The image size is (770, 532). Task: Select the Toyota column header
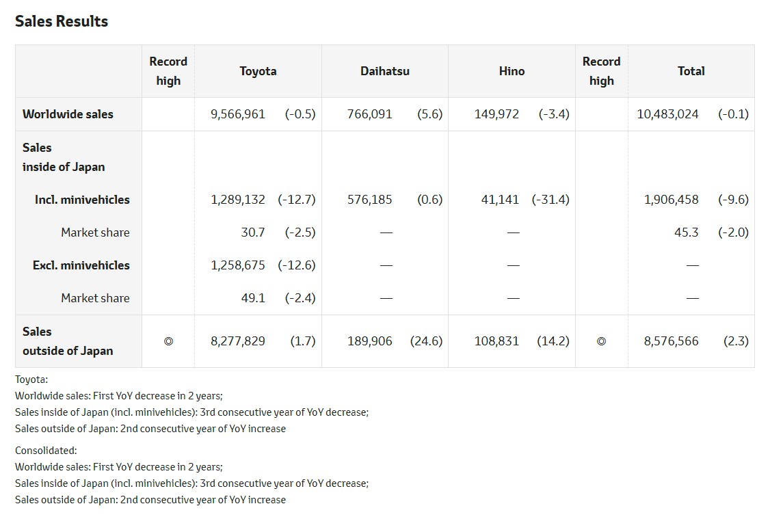[258, 71]
